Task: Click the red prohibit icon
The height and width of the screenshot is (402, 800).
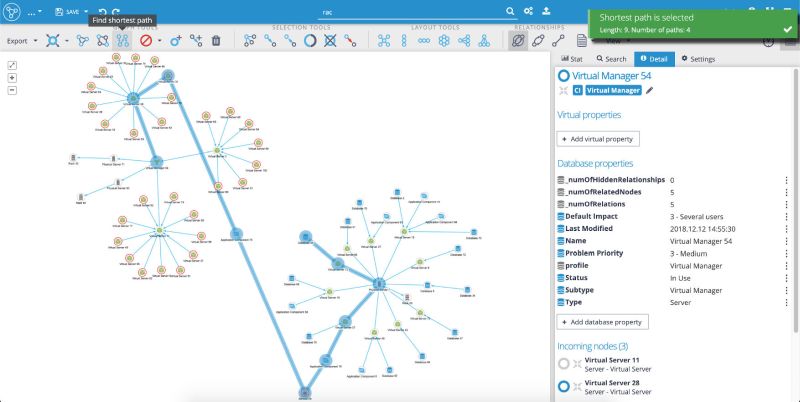Action: pyautogui.click(x=146, y=41)
